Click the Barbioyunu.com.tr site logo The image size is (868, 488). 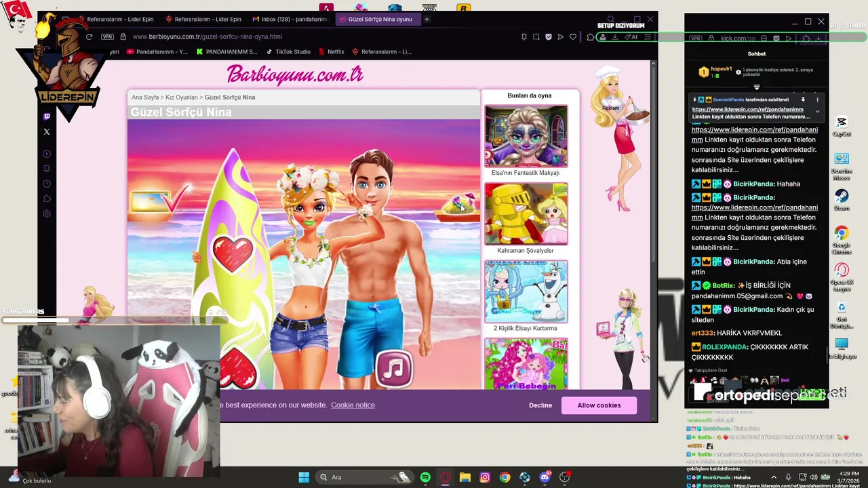click(295, 75)
